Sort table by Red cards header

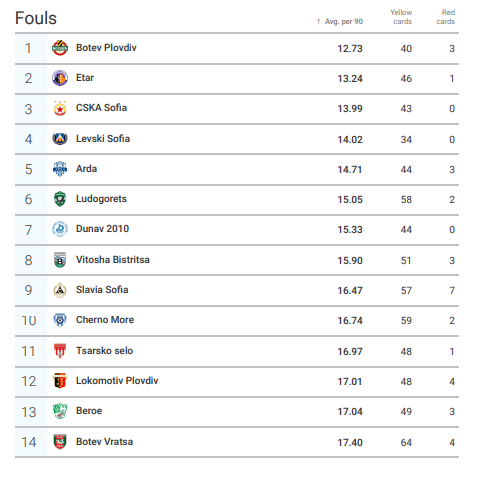click(446, 17)
